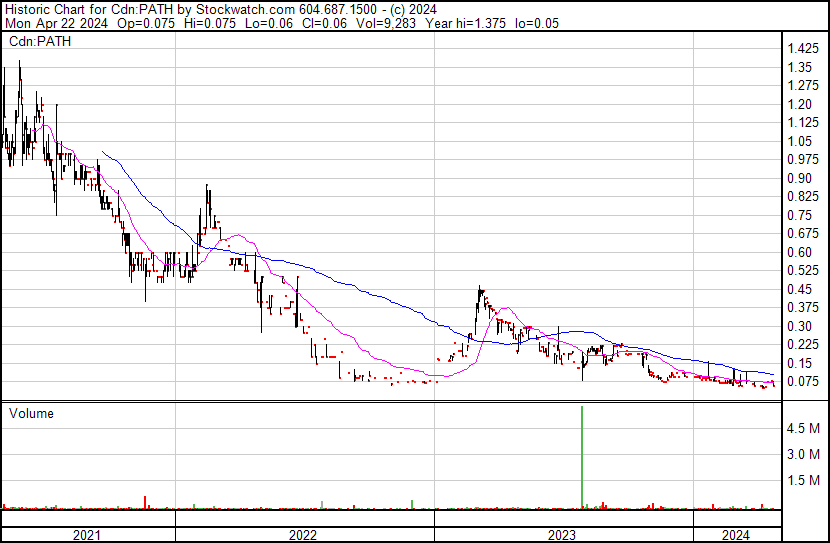The image size is (830, 543).
Task: Click the 0.30 price axis label
Action: 801,326
